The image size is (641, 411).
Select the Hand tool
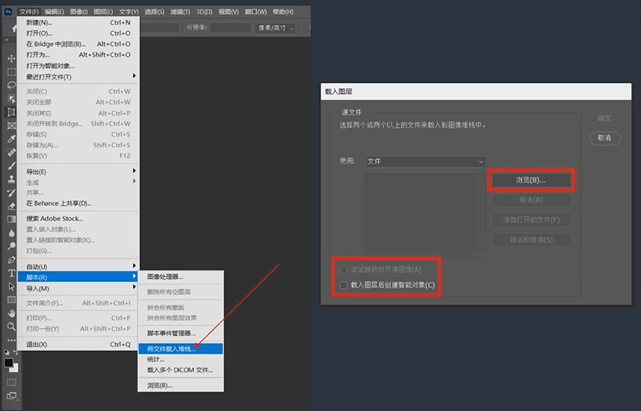[10, 312]
